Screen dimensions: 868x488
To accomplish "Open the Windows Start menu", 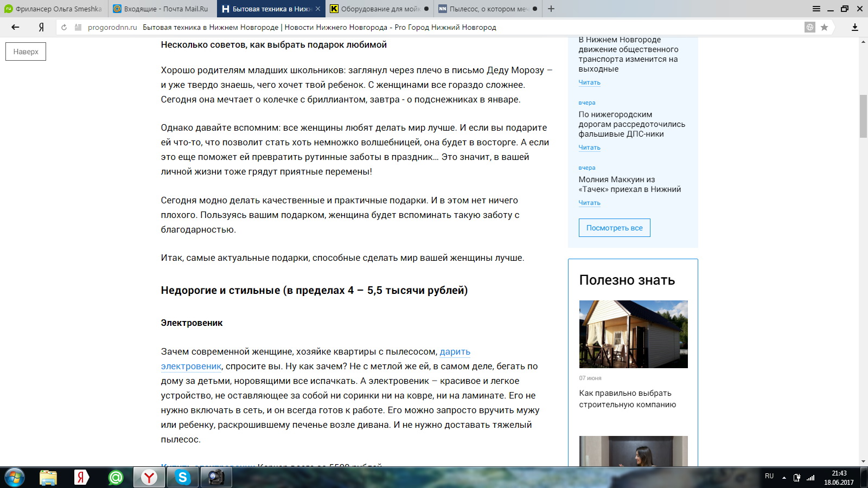I will click(x=14, y=477).
